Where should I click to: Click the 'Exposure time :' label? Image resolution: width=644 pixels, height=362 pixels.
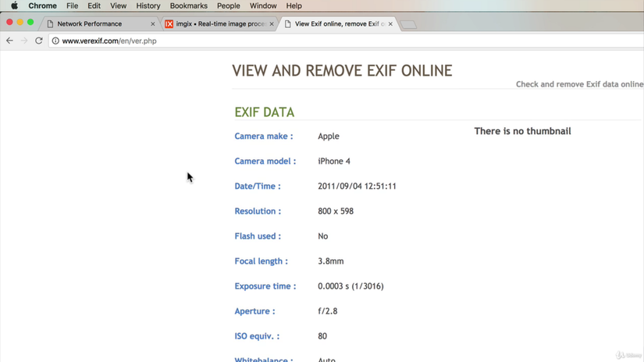265,286
